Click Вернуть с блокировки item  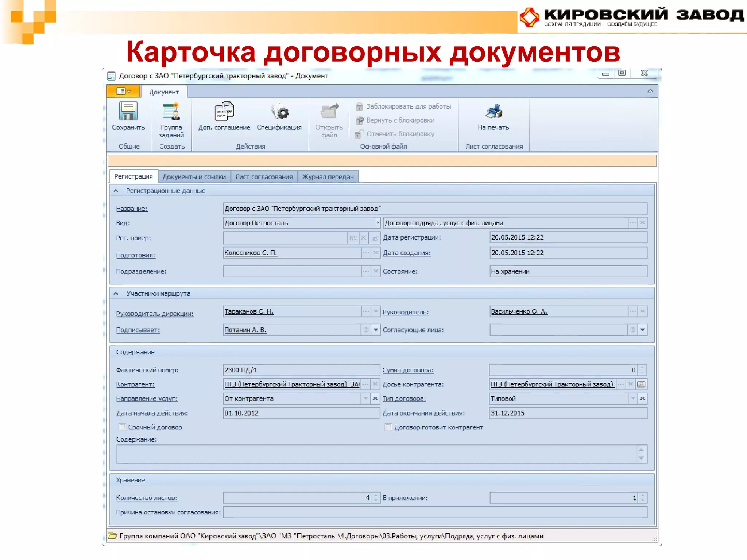396,120
